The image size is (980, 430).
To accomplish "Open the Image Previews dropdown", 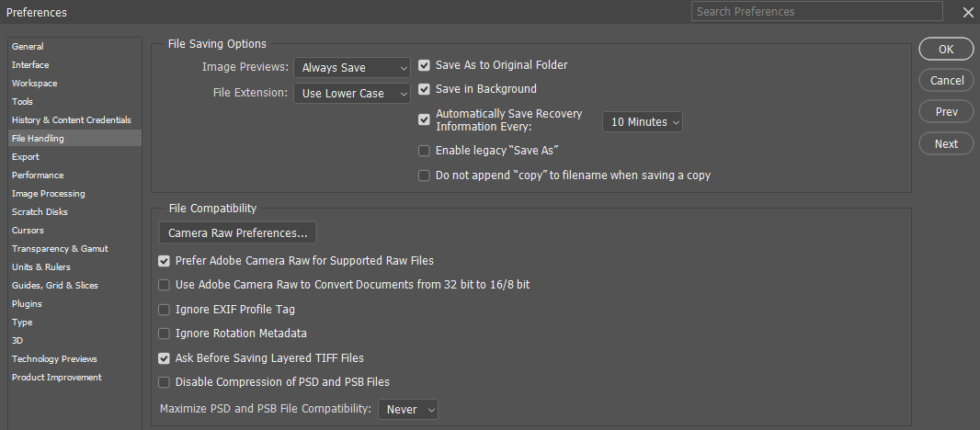I will pos(352,68).
